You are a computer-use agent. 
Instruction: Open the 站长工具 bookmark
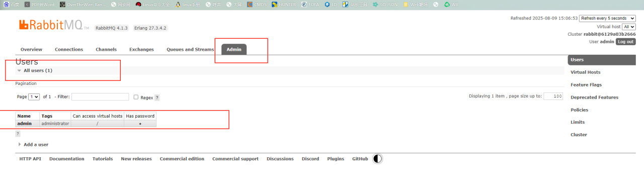[x=355, y=4]
